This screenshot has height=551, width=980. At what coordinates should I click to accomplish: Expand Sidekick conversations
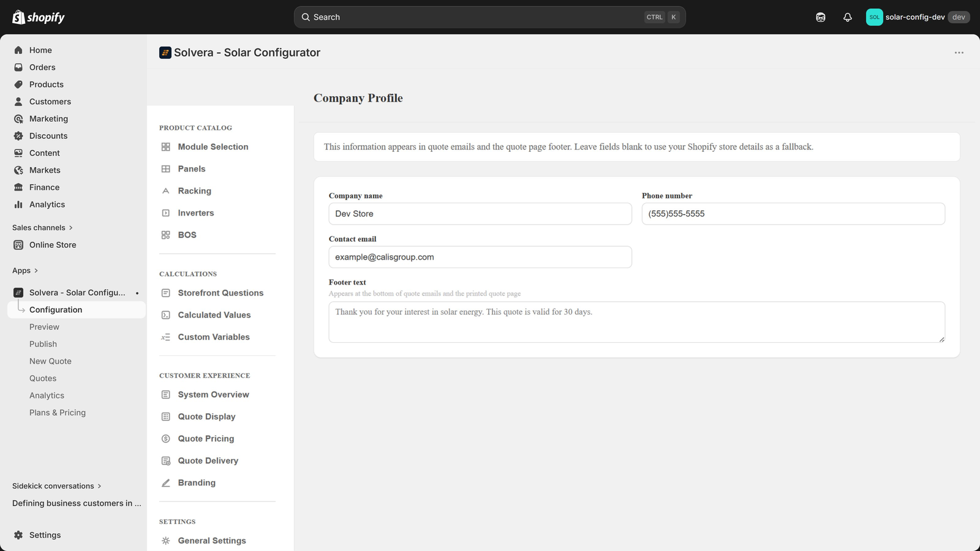point(57,486)
